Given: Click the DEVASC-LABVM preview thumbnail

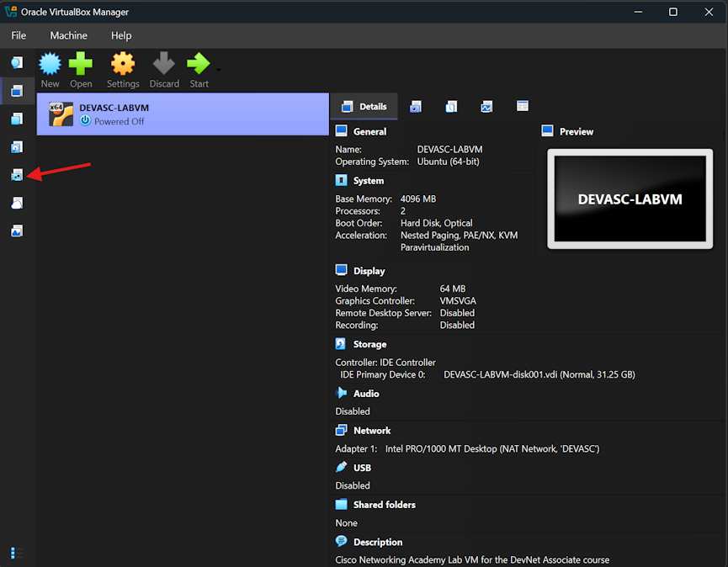Looking at the screenshot, I should [x=630, y=199].
